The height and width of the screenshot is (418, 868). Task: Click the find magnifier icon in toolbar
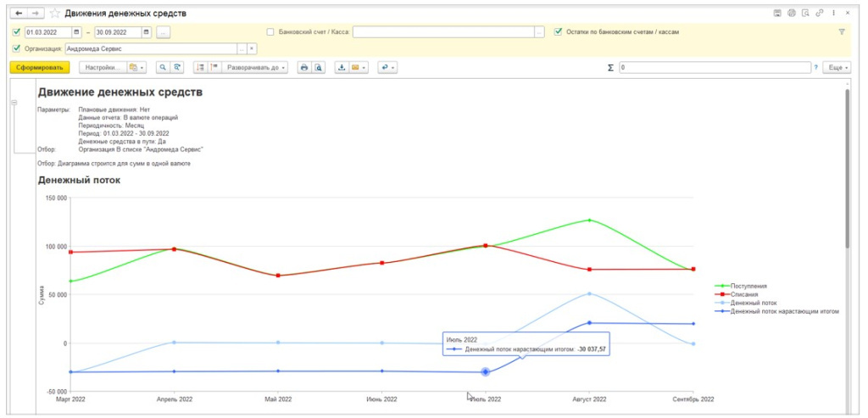click(162, 67)
